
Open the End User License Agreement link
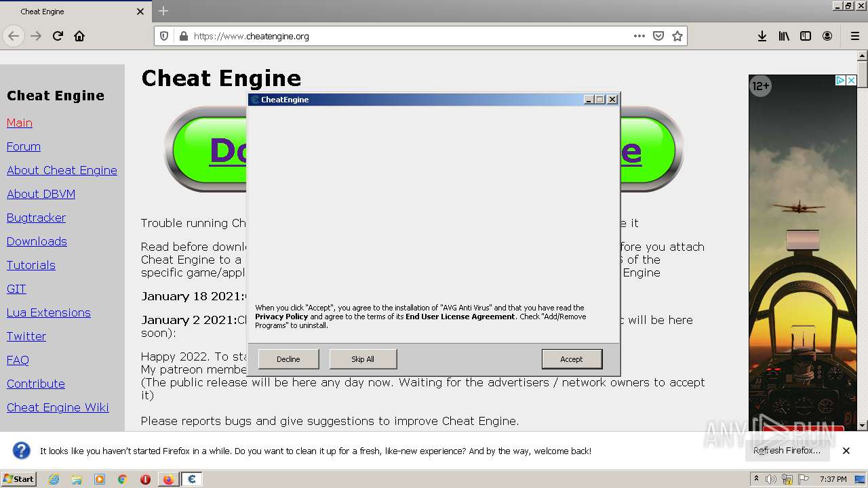pyautogui.click(x=460, y=317)
